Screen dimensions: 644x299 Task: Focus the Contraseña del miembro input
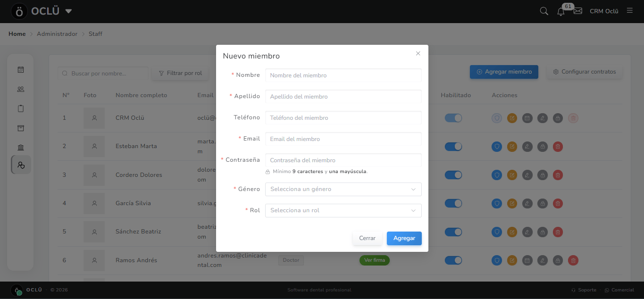343,160
